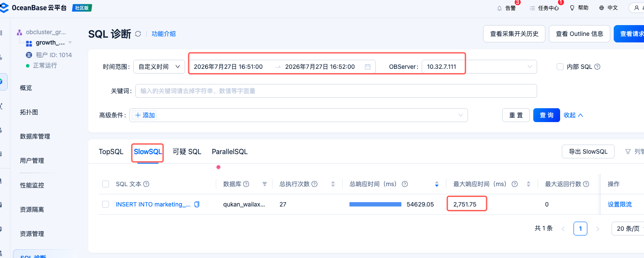Click help icon beside 内部 SQL
644x258 pixels.
click(597, 67)
